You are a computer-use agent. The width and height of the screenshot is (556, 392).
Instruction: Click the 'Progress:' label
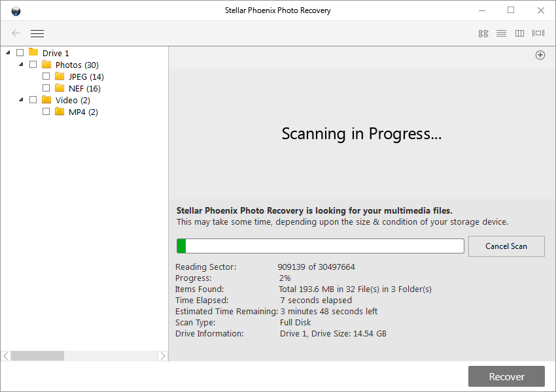193,278
